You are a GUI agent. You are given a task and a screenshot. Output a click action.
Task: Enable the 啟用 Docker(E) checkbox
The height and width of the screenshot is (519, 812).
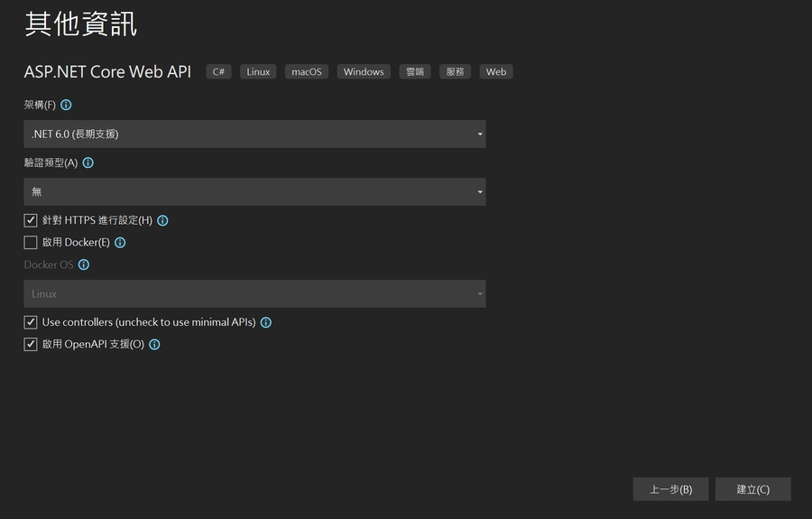pyautogui.click(x=31, y=243)
